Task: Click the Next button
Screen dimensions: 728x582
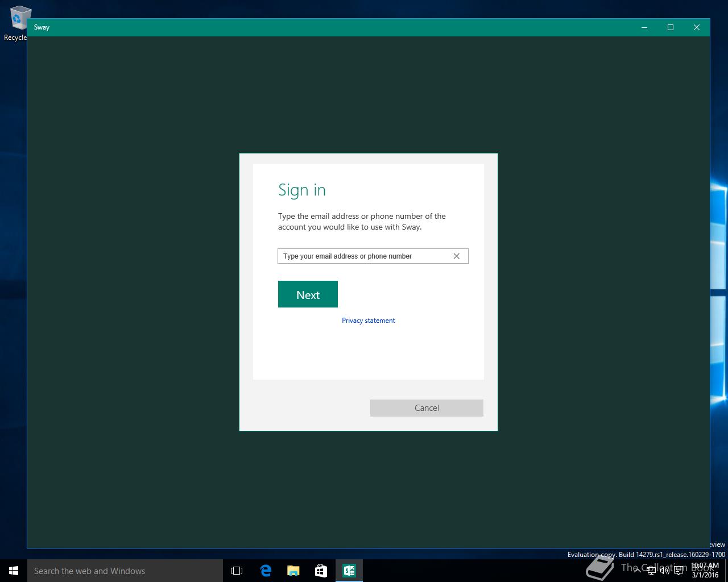Action: pos(308,294)
